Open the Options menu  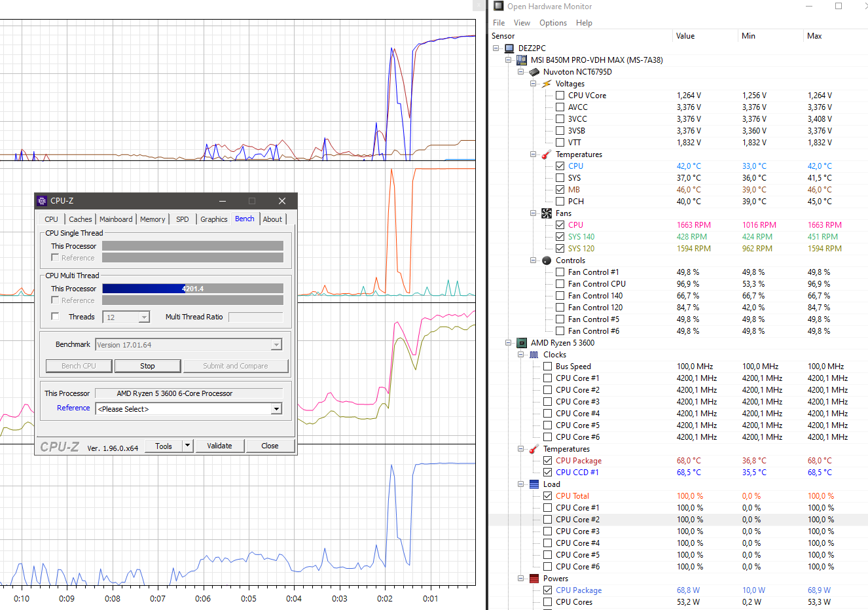pos(553,23)
